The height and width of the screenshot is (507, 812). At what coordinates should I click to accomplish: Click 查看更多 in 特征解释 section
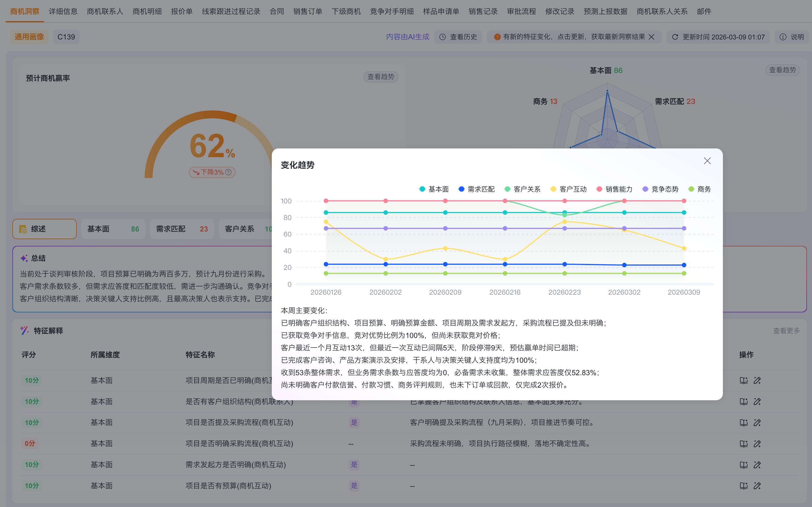(786, 331)
